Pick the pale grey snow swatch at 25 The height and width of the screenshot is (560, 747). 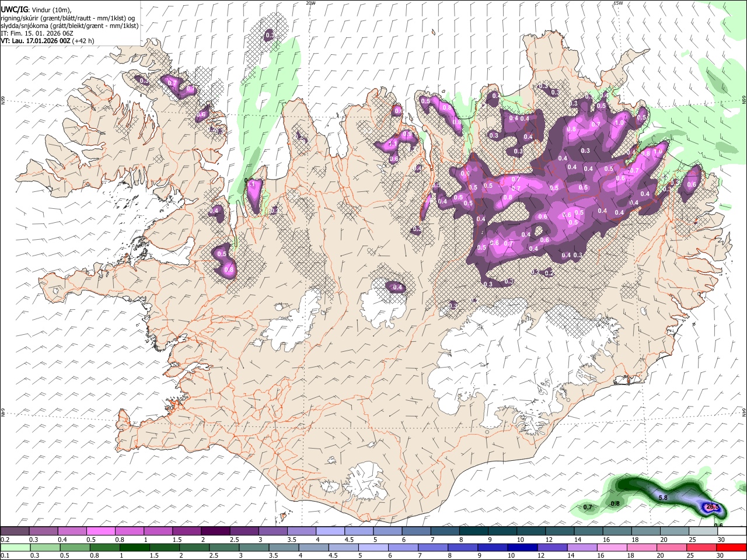pos(703,531)
